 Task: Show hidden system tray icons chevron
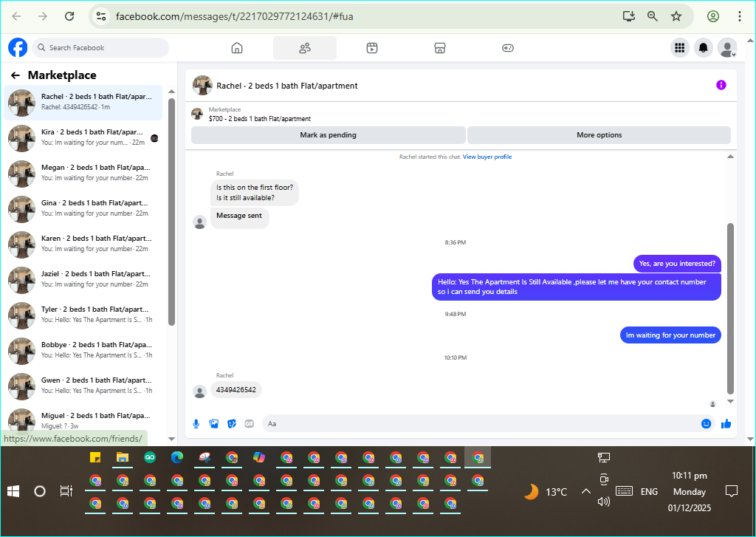[585, 492]
